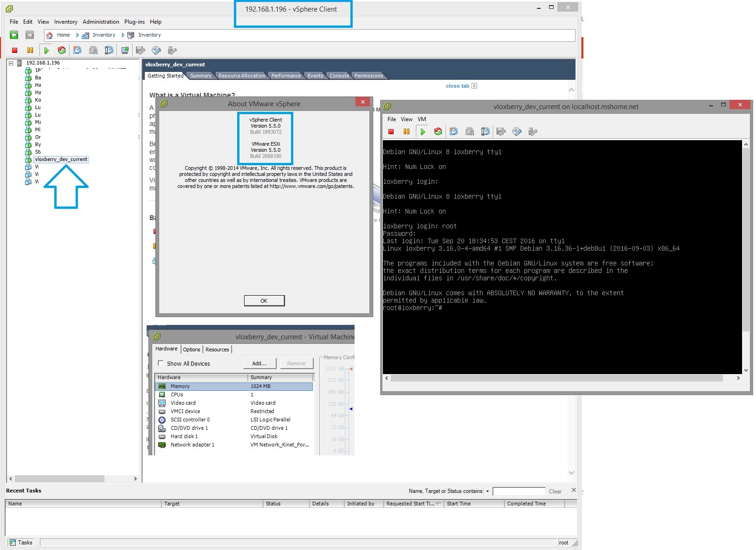This screenshot has width=756, height=550.
Task: Click the Remove button in VM properties
Action: (296, 363)
